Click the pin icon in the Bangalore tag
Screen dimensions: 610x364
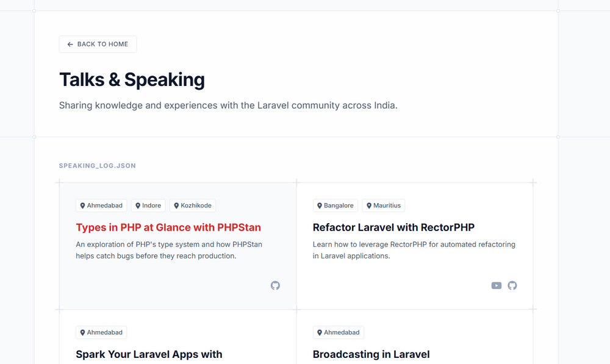(x=319, y=206)
